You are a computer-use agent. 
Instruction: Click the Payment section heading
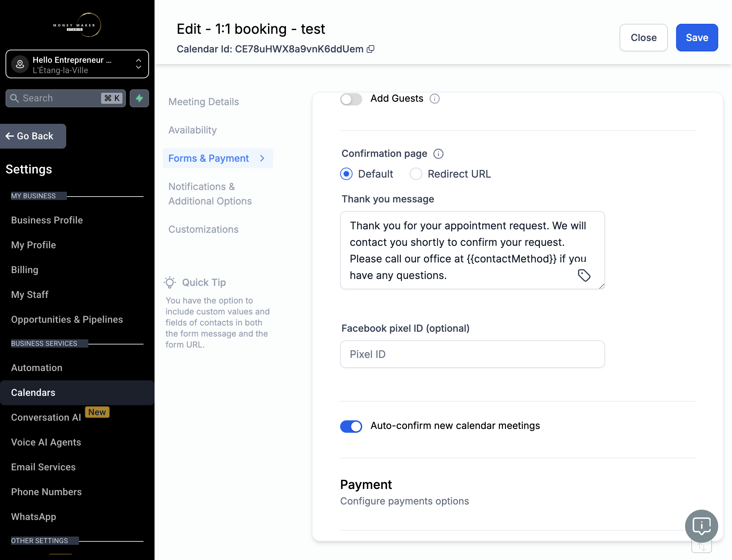[366, 484]
